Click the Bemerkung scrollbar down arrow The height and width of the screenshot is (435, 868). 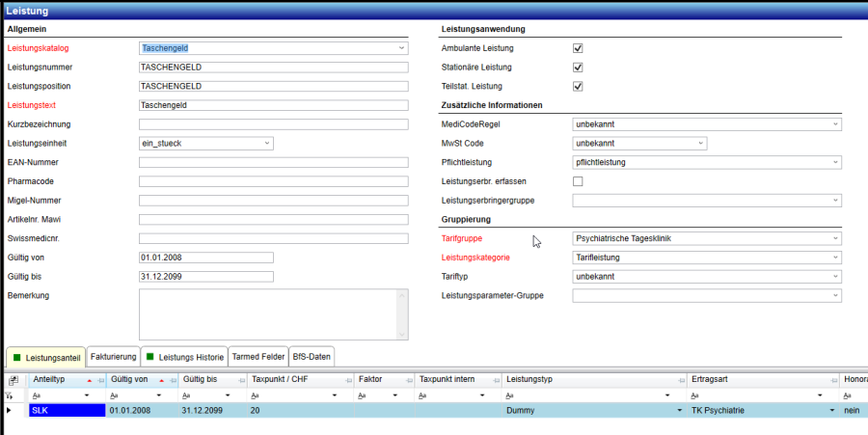click(x=402, y=334)
